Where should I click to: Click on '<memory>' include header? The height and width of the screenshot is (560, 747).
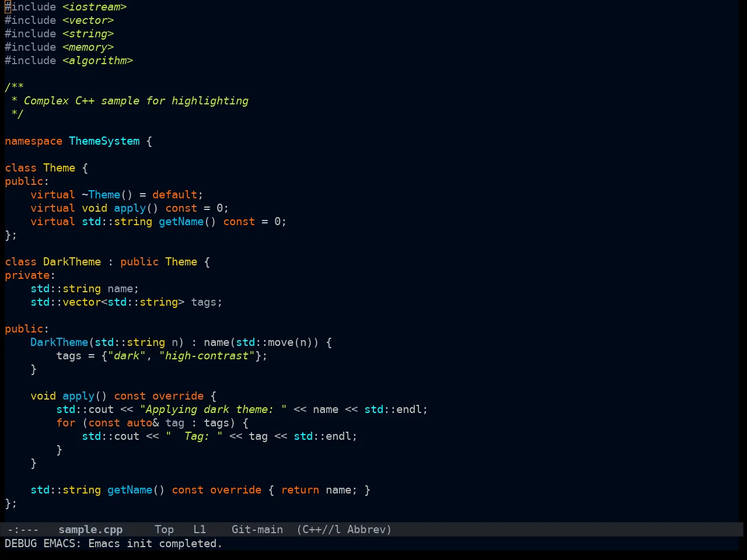pyautogui.click(x=88, y=47)
